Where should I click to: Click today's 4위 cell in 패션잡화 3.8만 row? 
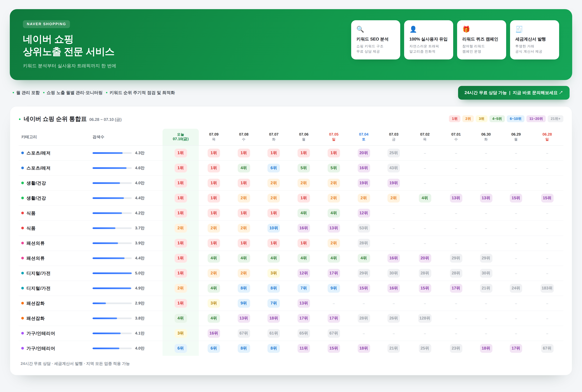180,318
